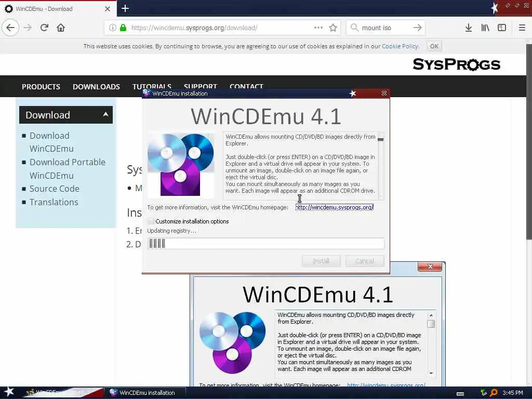The height and width of the screenshot is (399, 532).
Task: Click the installer description scrollbar thumb
Action: [x=380, y=139]
